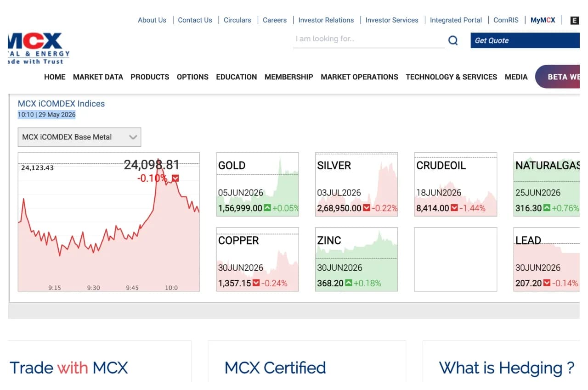Click the ZINC price 368.20
This screenshot has height=390, width=588.
(x=330, y=284)
